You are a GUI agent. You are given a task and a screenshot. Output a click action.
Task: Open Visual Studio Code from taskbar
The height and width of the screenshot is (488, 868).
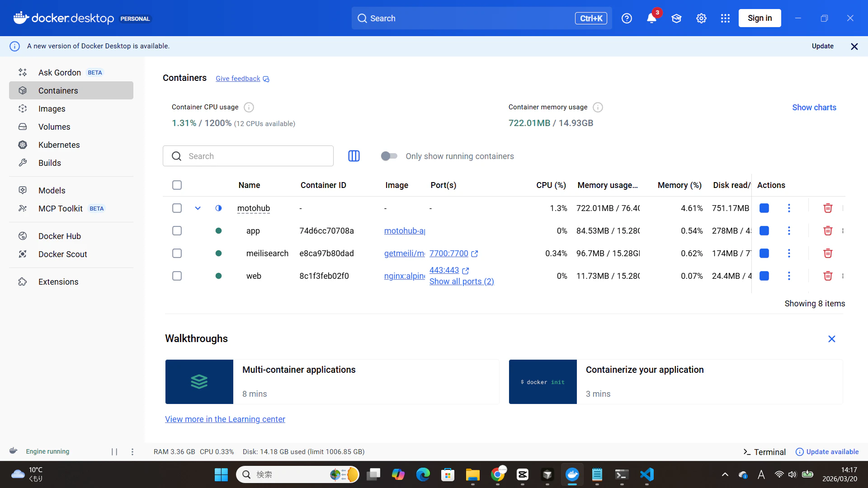tap(647, 474)
